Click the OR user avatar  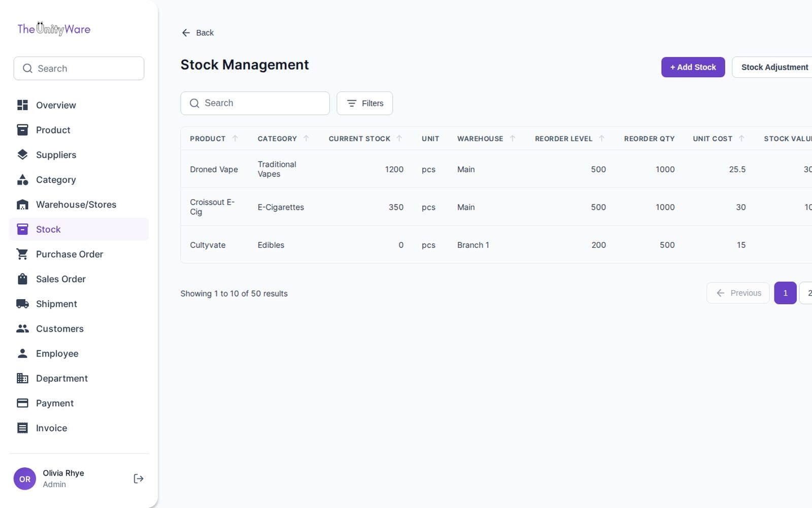pyautogui.click(x=25, y=479)
